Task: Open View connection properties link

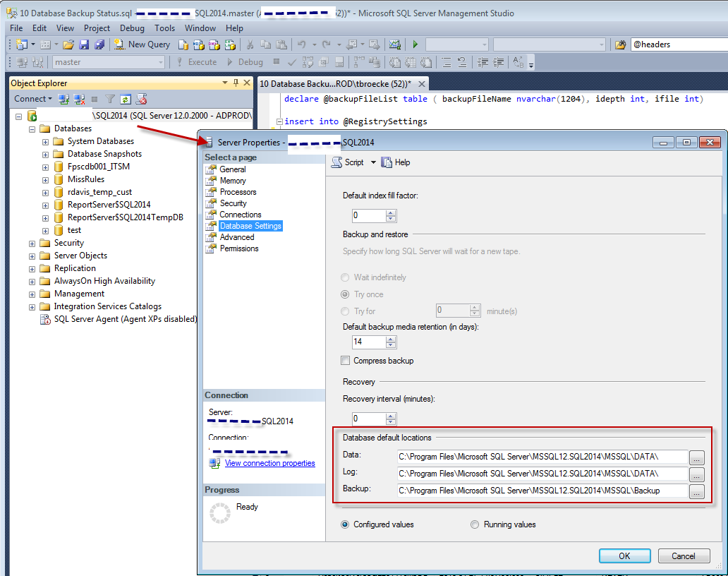Action: 269,463
